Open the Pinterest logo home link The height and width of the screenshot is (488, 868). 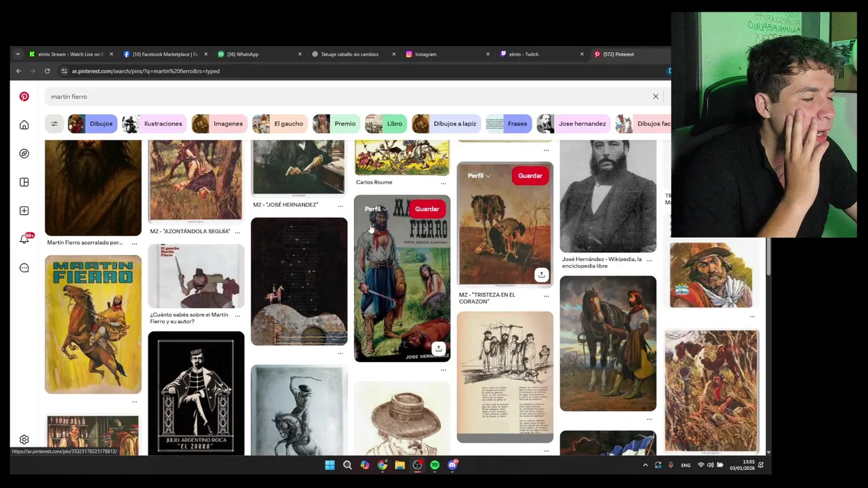pyautogui.click(x=24, y=96)
